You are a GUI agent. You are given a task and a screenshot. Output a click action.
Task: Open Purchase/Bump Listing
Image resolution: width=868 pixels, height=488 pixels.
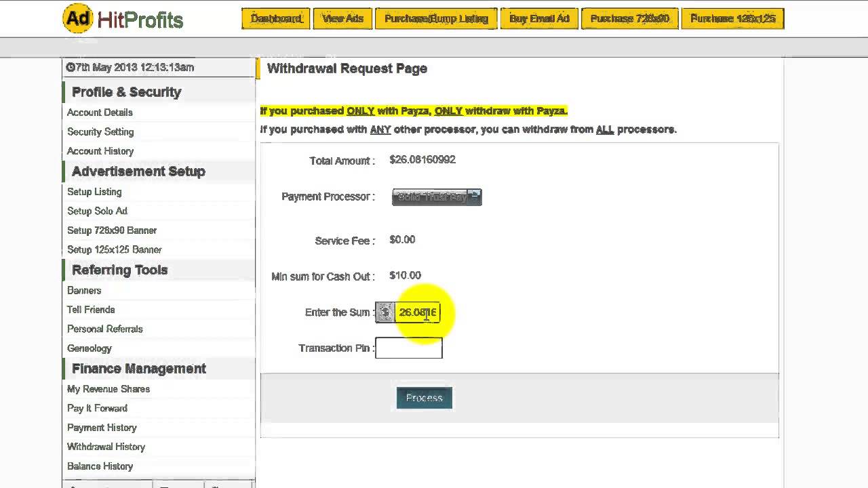pyautogui.click(x=436, y=19)
